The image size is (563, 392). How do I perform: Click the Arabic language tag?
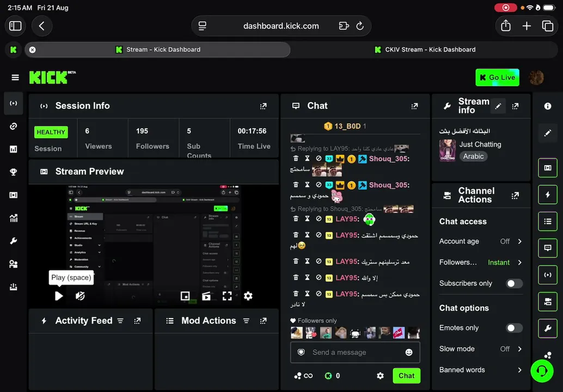pyautogui.click(x=473, y=156)
